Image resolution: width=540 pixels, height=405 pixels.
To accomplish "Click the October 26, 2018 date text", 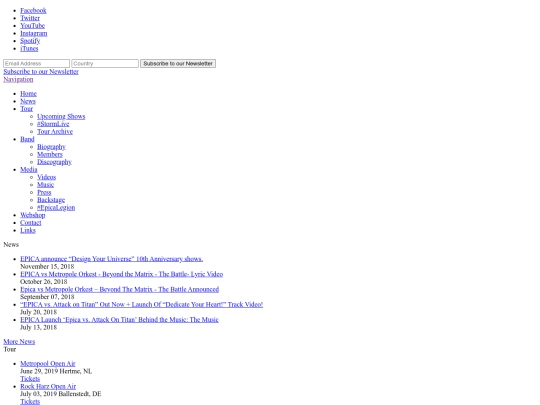I will pos(44,282).
